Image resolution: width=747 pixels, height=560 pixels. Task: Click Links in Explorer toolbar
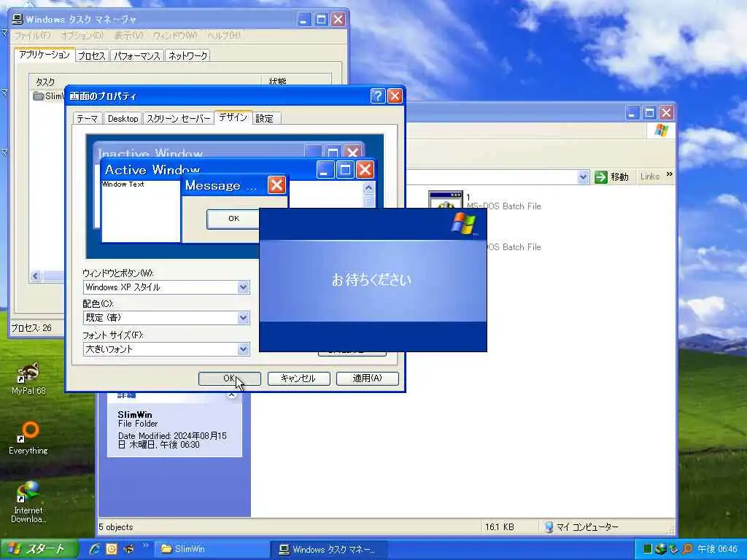pos(650,176)
